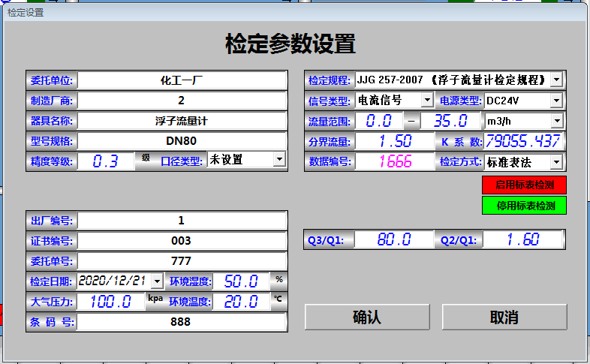Expand the 口径类型 caliber type dropdown
The width and height of the screenshot is (590, 364).
(278, 159)
